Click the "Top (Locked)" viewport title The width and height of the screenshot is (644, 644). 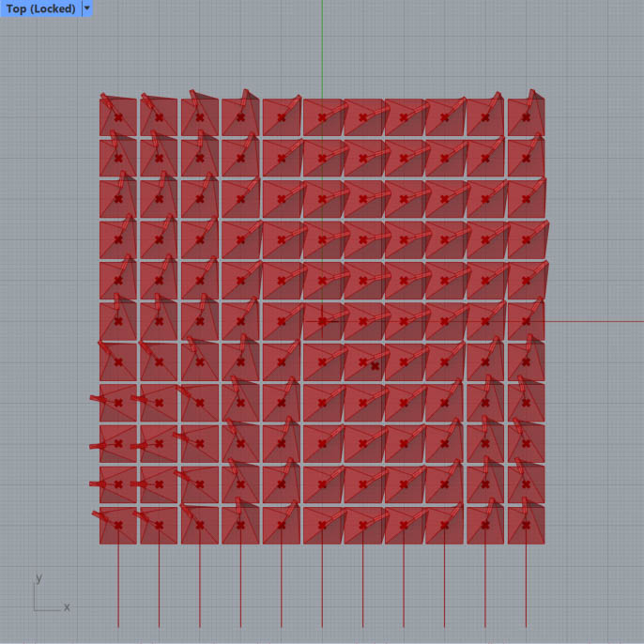39,8
